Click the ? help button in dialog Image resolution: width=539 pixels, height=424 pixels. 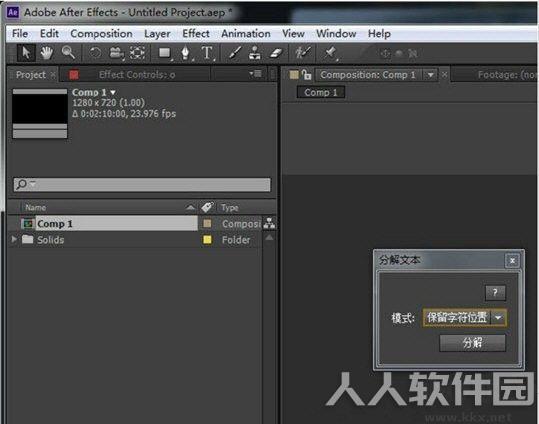[495, 293]
